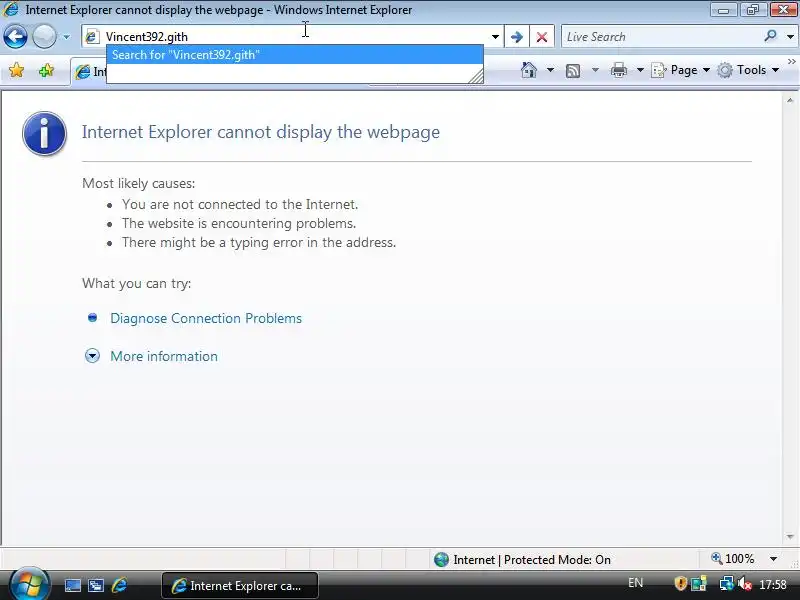800x600 pixels.
Task: Click the 100% zoom level button
Action: [733, 559]
